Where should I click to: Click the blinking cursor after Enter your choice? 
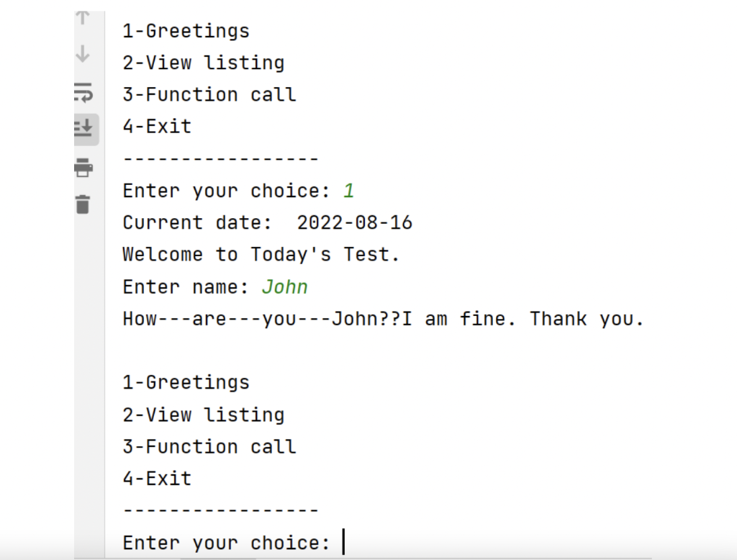click(x=343, y=542)
